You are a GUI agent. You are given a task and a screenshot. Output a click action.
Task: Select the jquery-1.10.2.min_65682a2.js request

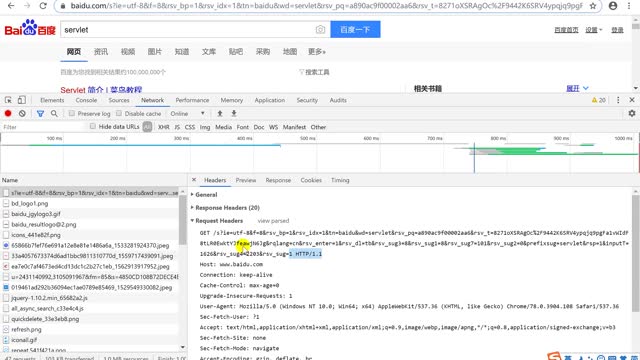90,298
